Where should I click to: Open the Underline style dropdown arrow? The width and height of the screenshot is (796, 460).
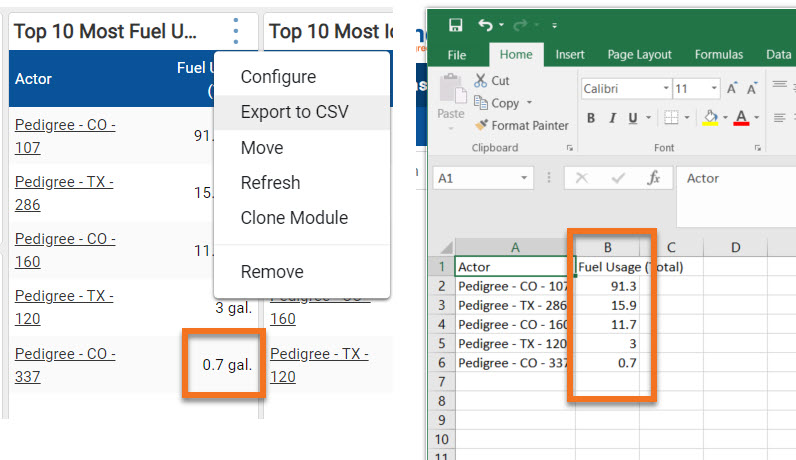tap(648, 118)
